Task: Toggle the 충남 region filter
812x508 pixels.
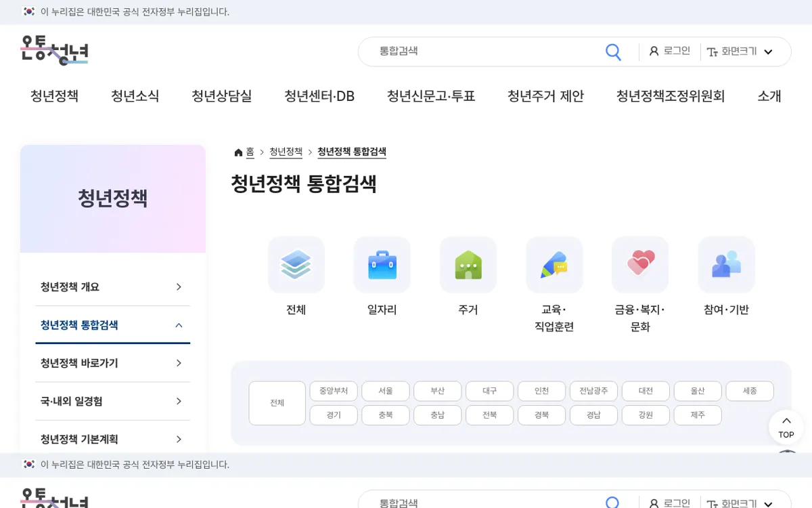Action: [438, 415]
